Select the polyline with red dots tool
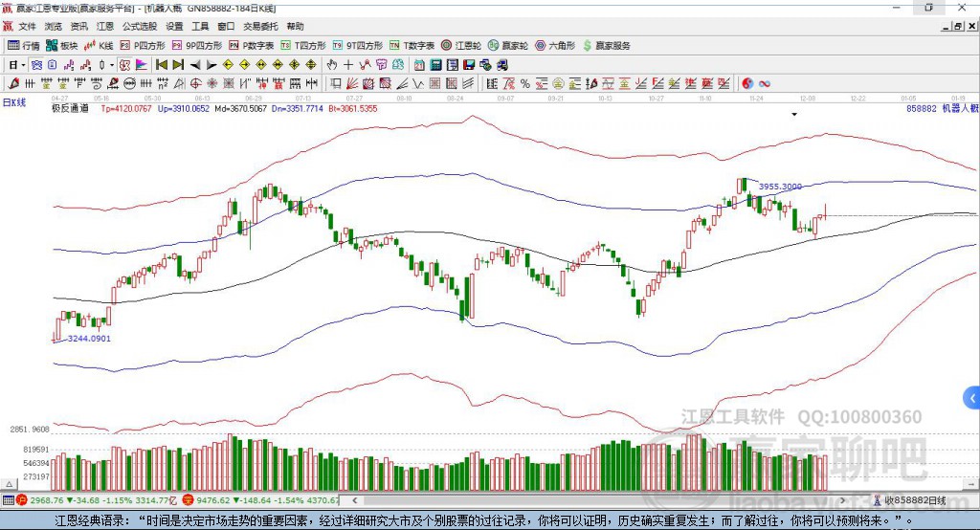The image size is (980, 530). point(365,65)
